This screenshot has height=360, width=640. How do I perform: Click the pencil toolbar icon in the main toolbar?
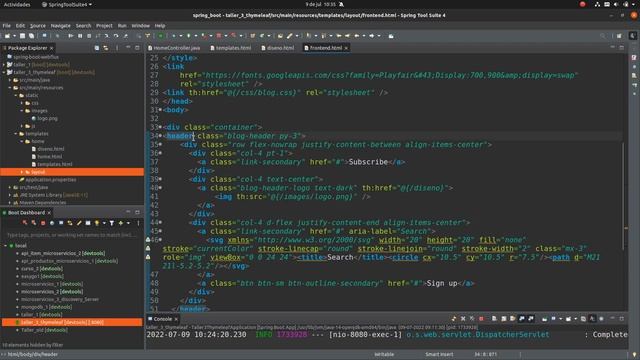tap(289, 36)
